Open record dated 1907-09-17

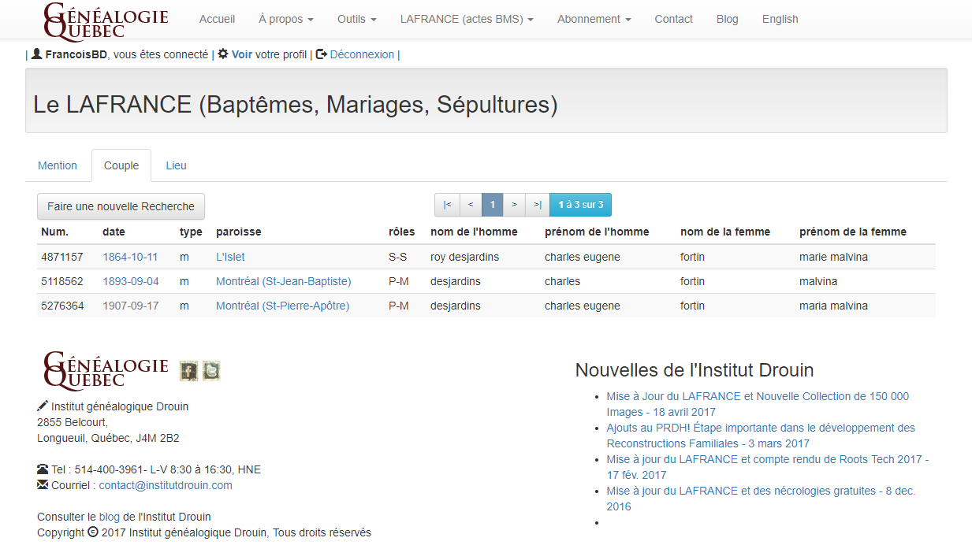click(130, 306)
